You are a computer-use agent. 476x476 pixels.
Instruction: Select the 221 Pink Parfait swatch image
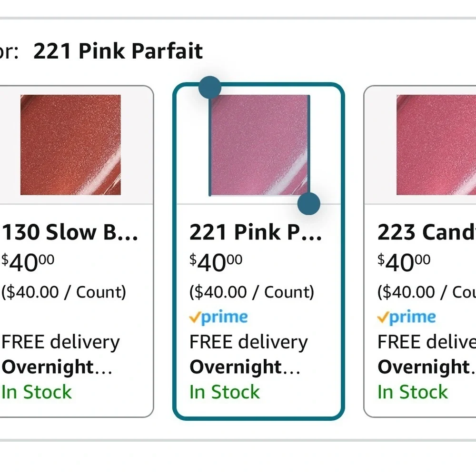tap(259, 145)
